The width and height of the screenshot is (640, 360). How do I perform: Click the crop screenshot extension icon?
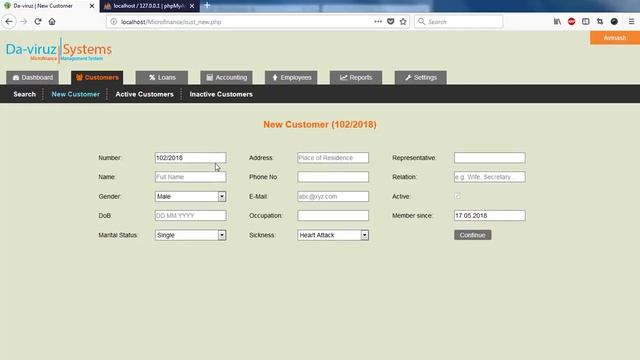(600, 22)
